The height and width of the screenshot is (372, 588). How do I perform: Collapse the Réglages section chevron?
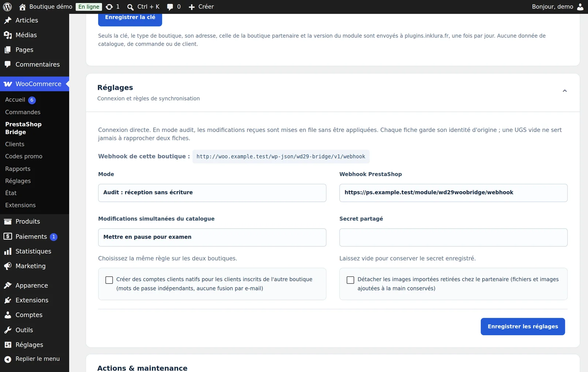[x=565, y=91]
